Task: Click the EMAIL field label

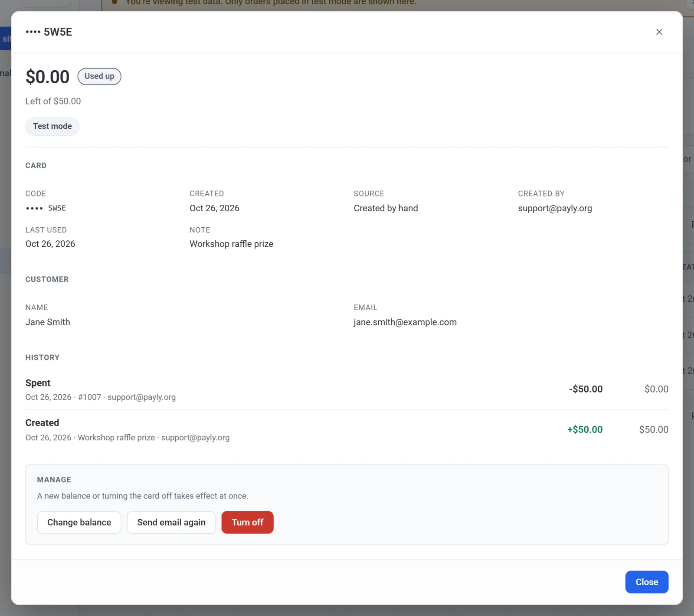Action: click(x=366, y=308)
